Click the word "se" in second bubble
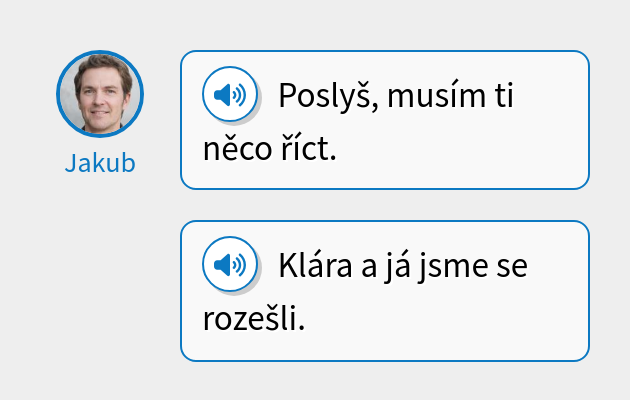The height and width of the screenshot is (400, 630). pyautogui.click(x=512, y=267)
